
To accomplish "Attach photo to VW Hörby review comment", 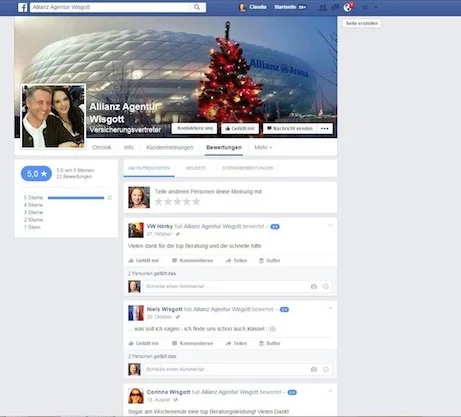I will point(314,286).
